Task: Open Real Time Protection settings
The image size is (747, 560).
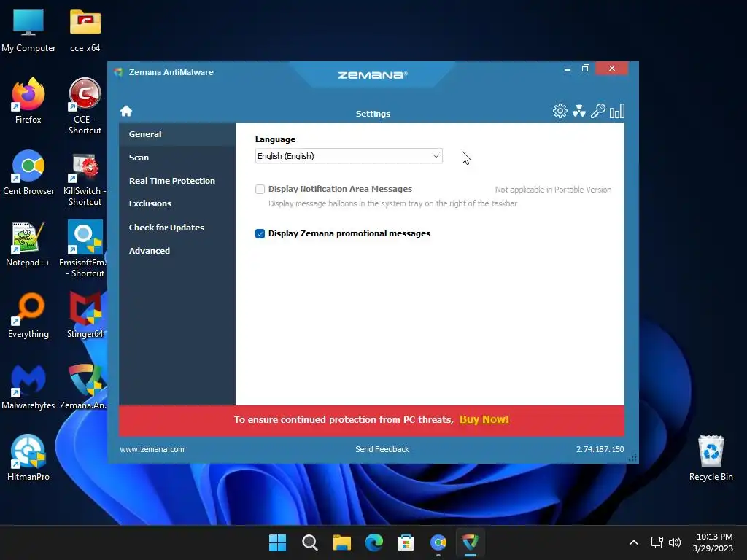Action: coord(177,181)
